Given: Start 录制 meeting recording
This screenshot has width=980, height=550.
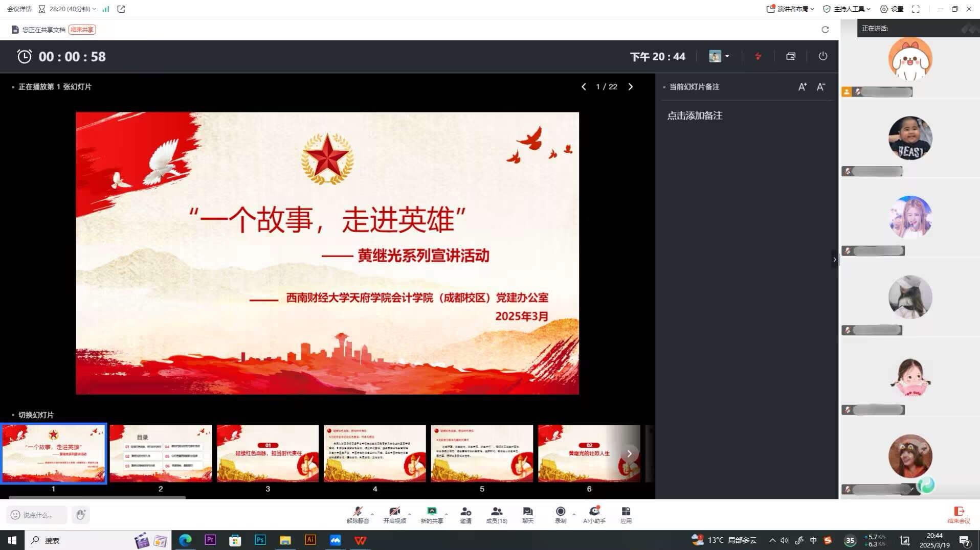Looking at the screenshot, I should 561,514.
